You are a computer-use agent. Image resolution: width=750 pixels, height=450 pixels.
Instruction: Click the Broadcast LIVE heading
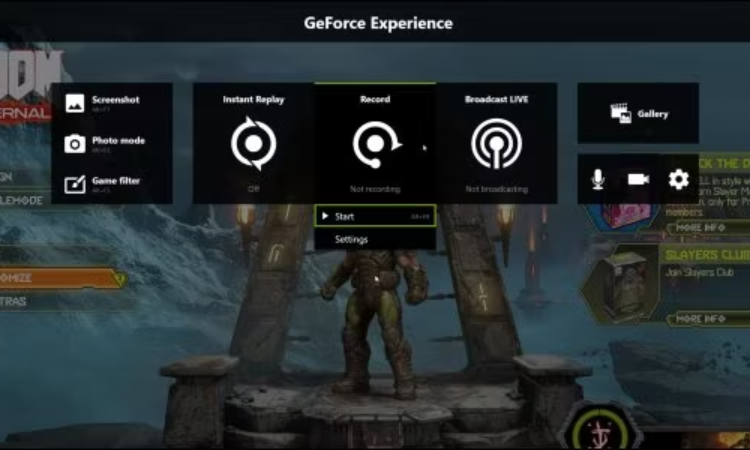(496, 99)
